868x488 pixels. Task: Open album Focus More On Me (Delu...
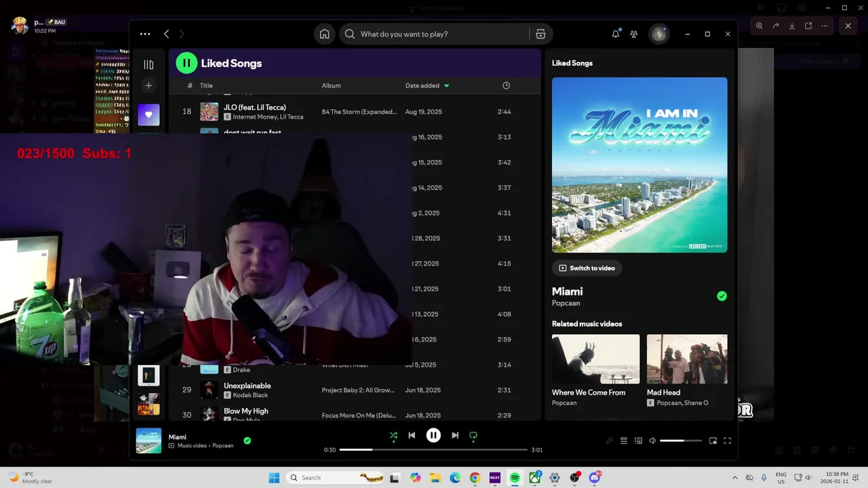[359, 415]
